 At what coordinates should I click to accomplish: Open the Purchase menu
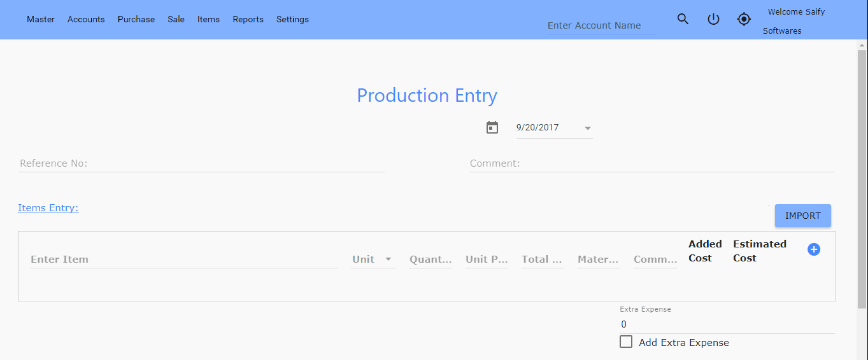coord(136,19)
